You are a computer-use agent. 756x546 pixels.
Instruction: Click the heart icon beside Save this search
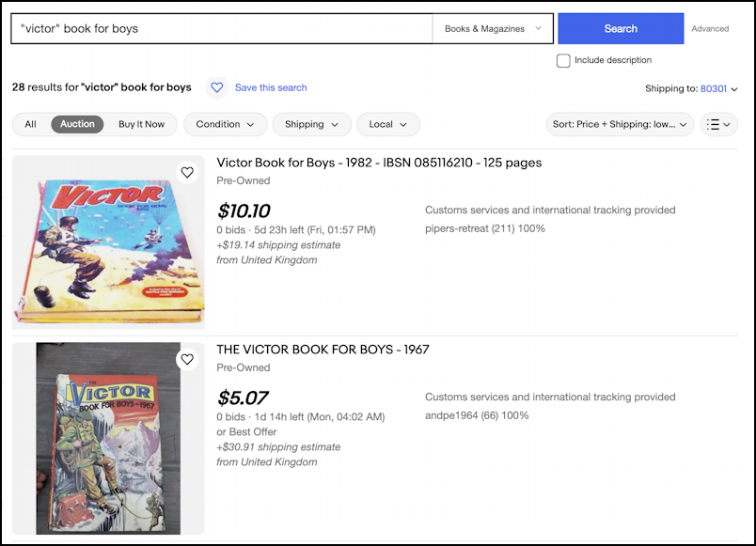pos(217,87)
